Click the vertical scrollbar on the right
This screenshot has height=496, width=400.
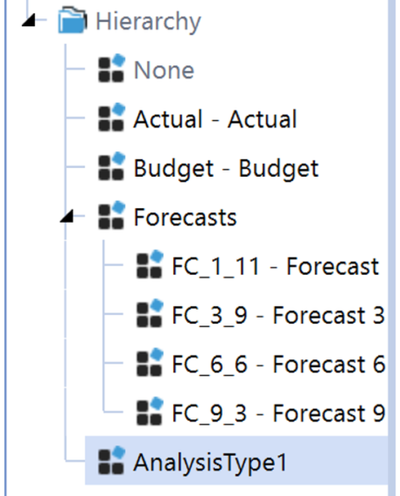click(394, 248)
